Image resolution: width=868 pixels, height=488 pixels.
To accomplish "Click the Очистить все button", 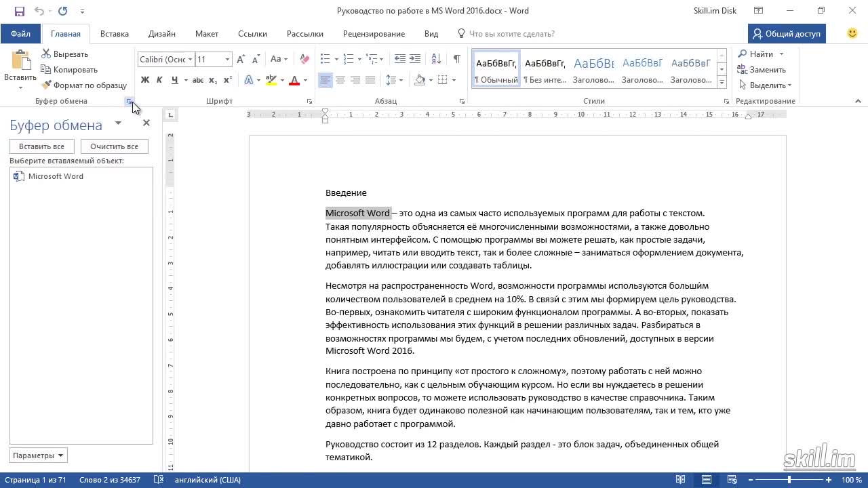I will point(114,146).
